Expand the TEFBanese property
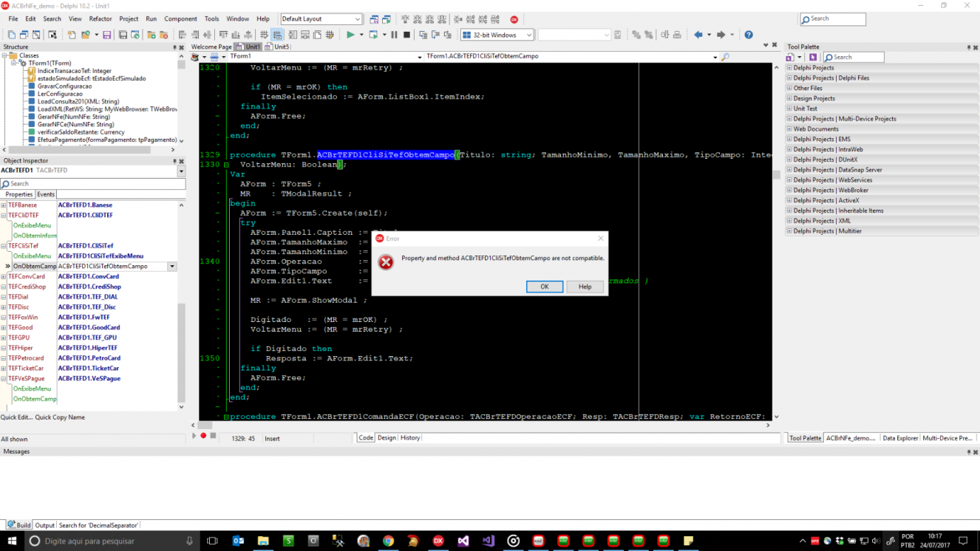This screenshot has height=551, width=980. tap(4, 205)
